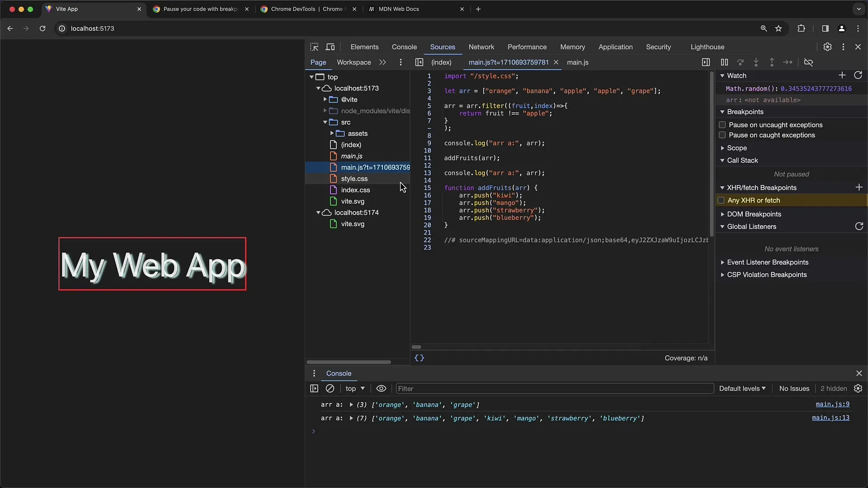The width and height of the screenshot is (868, 488).
Task: Pause script execution button
Action: coord(724,62)
